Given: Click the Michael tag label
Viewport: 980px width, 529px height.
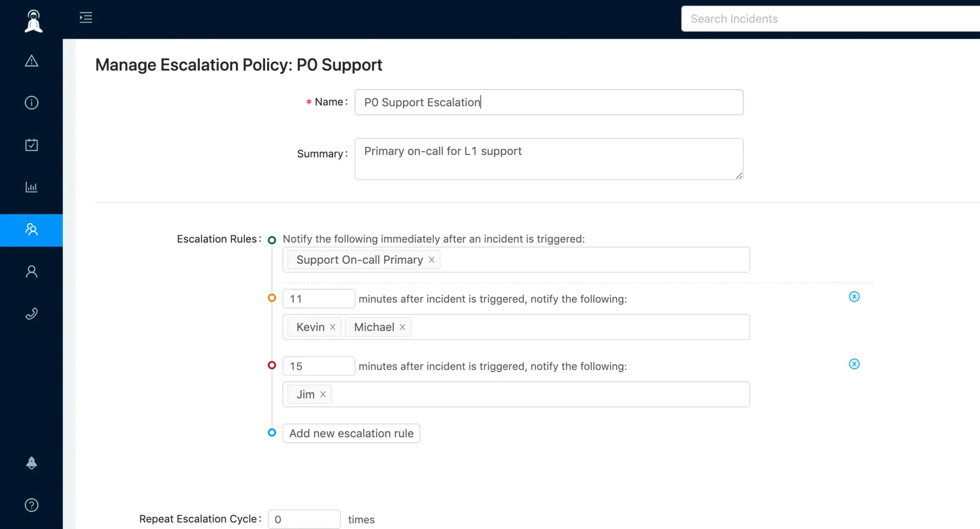Looking at the screenshot, I should tap(374, 327).
